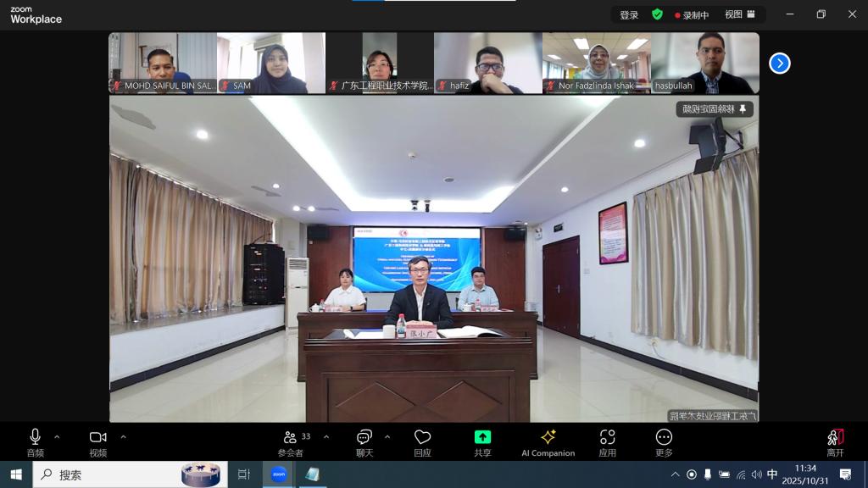Image resolution: width=868 pixels, height=488 pixels.
Task: Open the Chat (聊天) panel
Action: click(x=364, y=442)
